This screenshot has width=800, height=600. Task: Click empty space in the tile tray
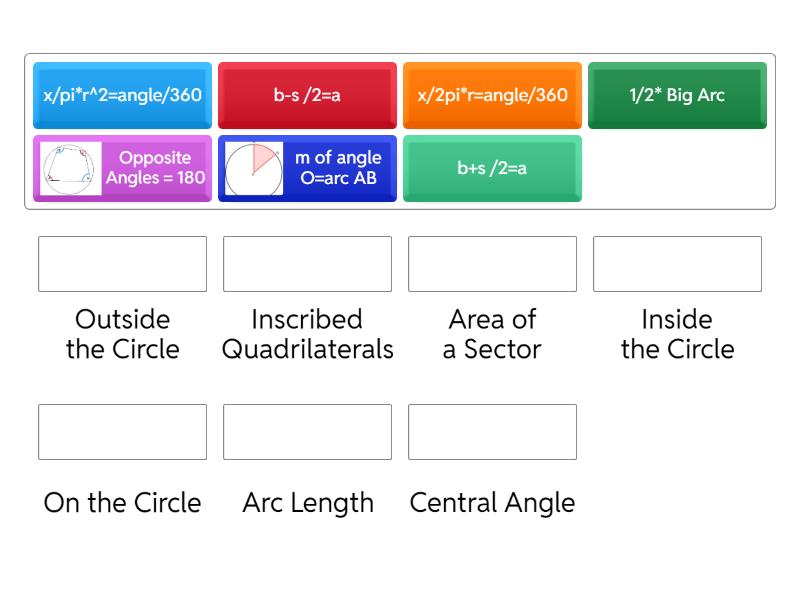(x=677, y=170)
